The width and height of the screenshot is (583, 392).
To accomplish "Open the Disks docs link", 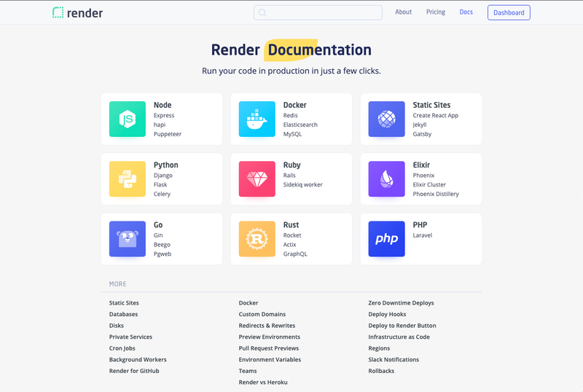I will pos(117,326).
